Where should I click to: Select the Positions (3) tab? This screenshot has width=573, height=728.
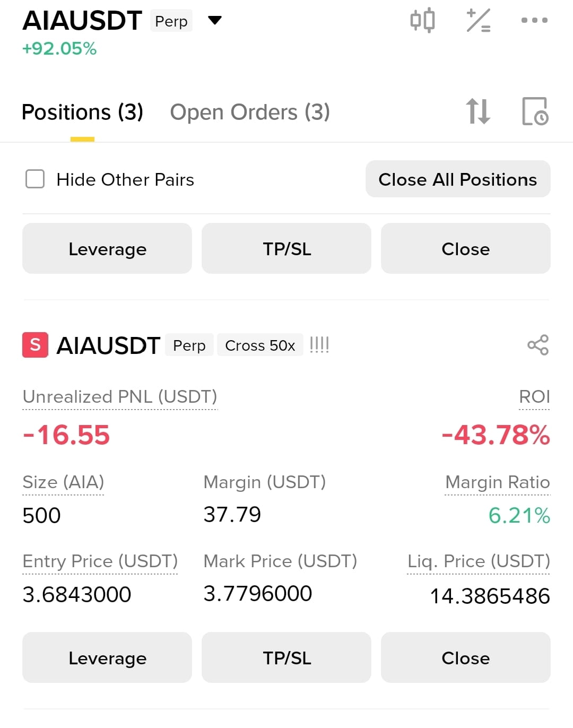[82, 112]
